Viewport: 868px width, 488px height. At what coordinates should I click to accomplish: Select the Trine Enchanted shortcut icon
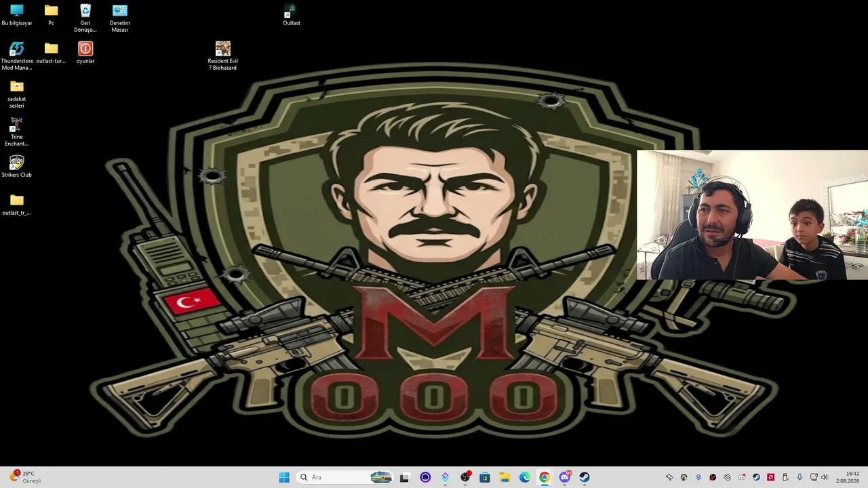click(17, 132)
